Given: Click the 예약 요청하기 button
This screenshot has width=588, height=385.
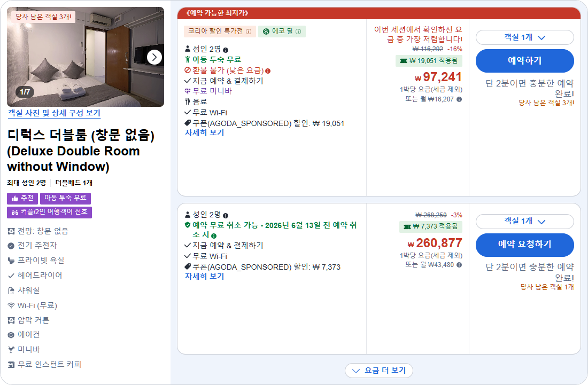Looking at the screenshot, I should (x=524, y=245).
